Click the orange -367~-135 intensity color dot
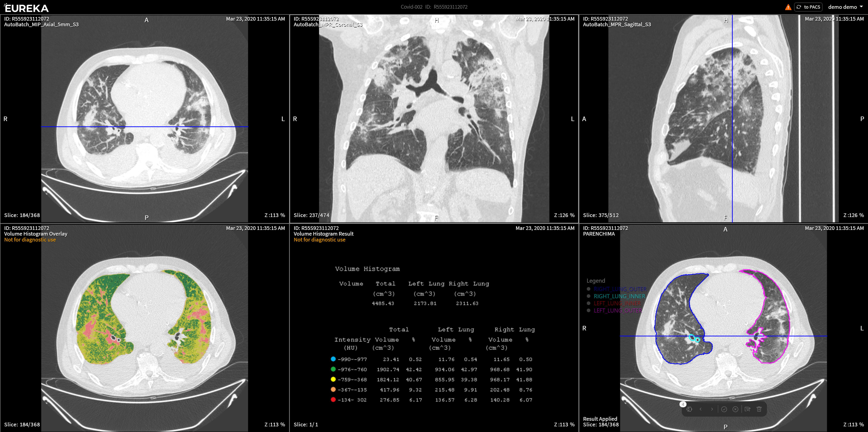Image resolution: width=868 pixels, height=432 pixels. [333, 389]
